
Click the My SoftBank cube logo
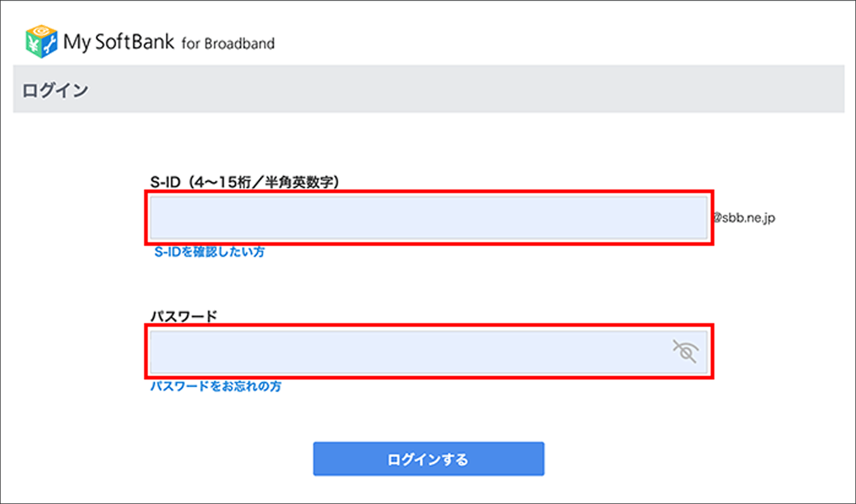click(x=41, y=42)
